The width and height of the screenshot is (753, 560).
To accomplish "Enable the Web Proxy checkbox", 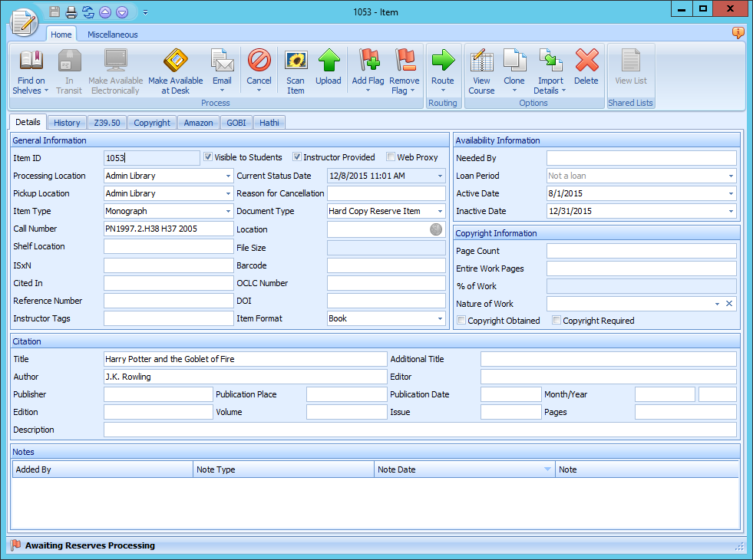I will coord(390,156).
